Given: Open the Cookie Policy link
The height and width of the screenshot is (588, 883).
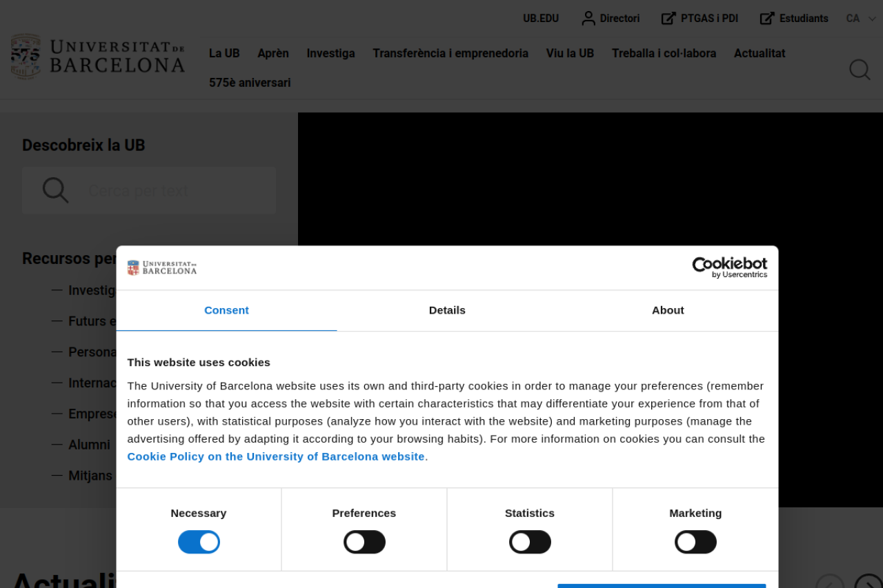Looking at the screenshot, I should pyautogui.click(x=275, y=456).
